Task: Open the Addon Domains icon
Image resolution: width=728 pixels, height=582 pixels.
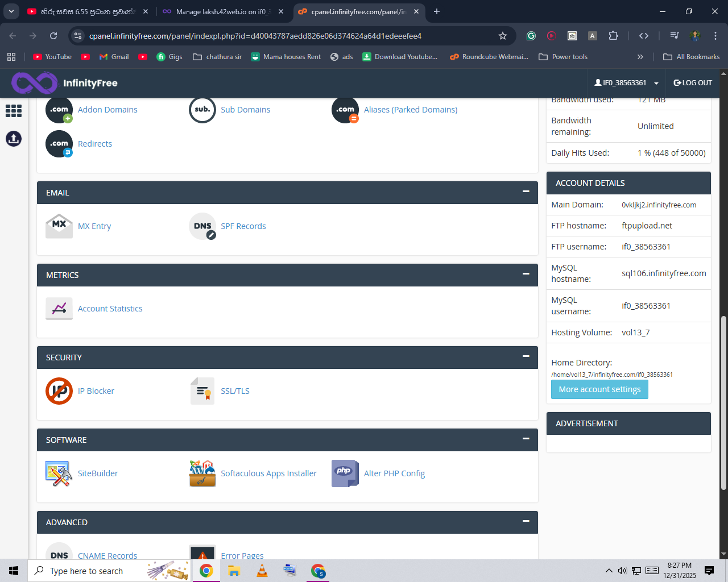Action: (x=59, y=110)
